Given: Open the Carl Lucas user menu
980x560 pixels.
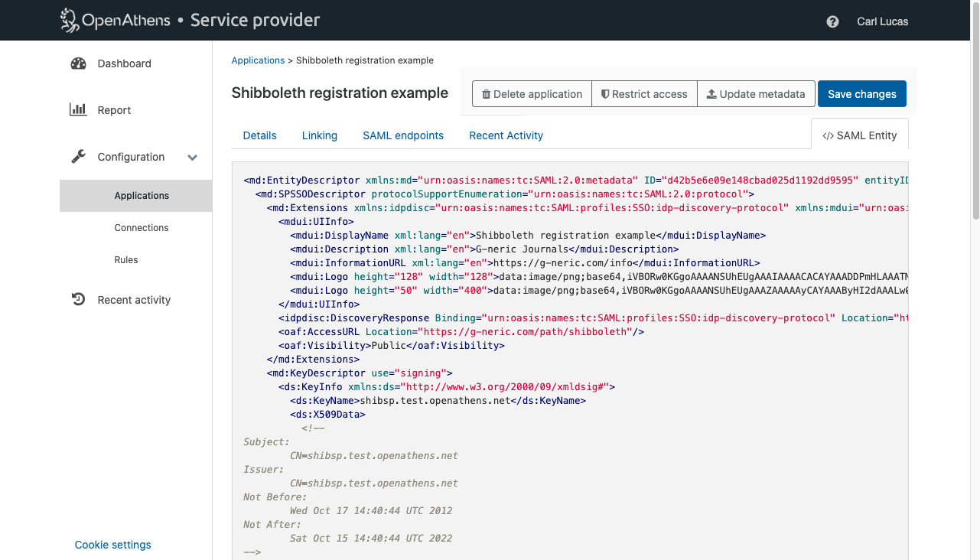Looking at the screenshot, I should [882, 21].
